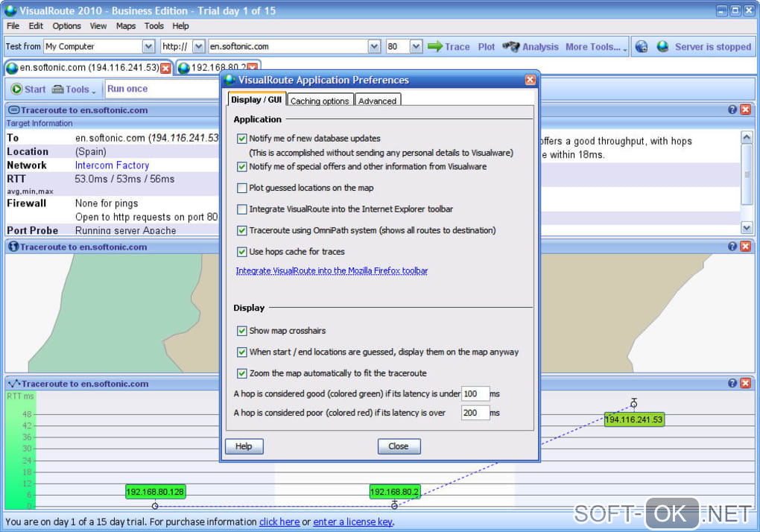Open the Options menu
The width and height of the screenshot is (760, 532).
click(67, 26)
